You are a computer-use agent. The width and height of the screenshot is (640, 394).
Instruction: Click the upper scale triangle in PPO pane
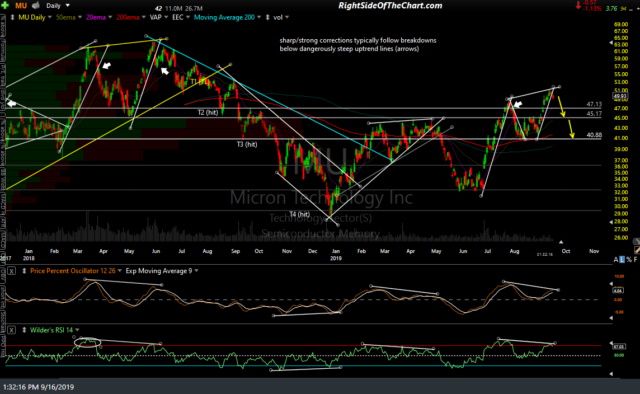click(611, 283)
